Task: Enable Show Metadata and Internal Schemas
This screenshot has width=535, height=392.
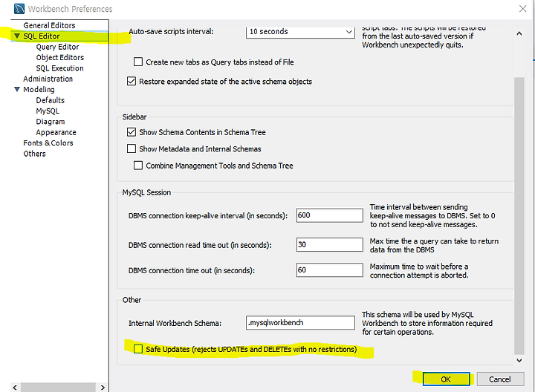Action: tap(132, 148)
